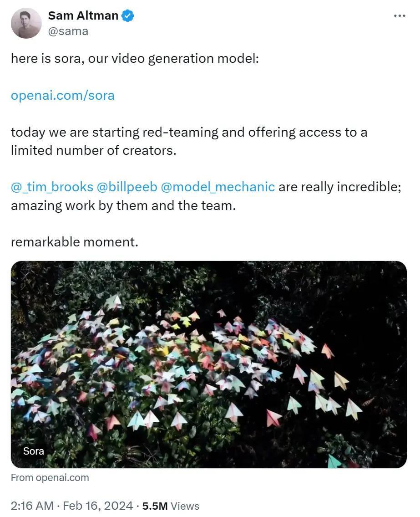The width and height of the screenshot is (420, 517).
Task: Open the From openai.com source link
Action: [50, 478]
